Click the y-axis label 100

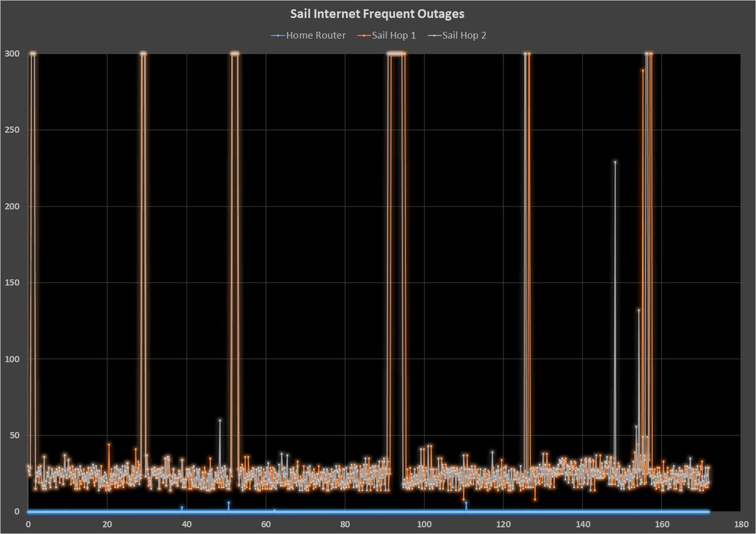click(13, 359)
